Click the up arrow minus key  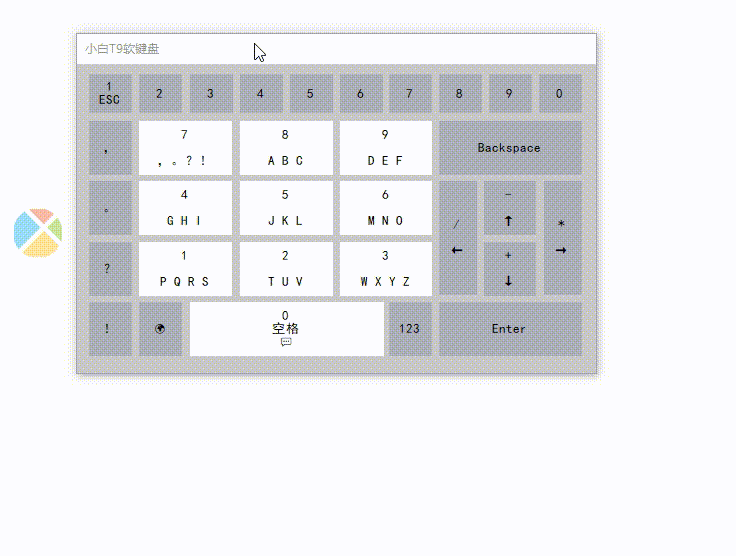[509, 208]
